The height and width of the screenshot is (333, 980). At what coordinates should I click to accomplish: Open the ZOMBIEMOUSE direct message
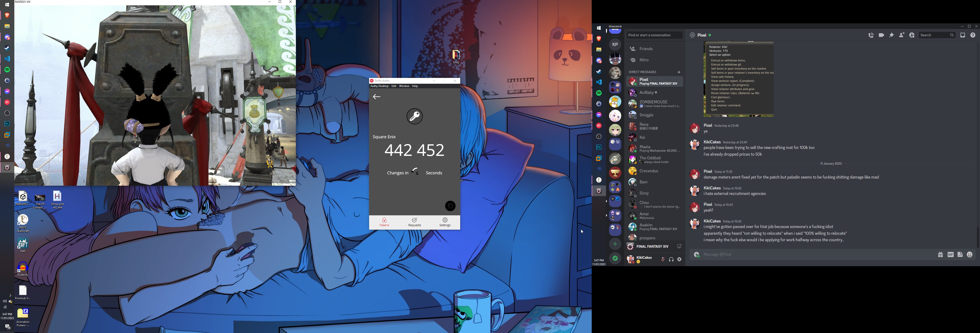pyautogui.click(x=654, y=104)
